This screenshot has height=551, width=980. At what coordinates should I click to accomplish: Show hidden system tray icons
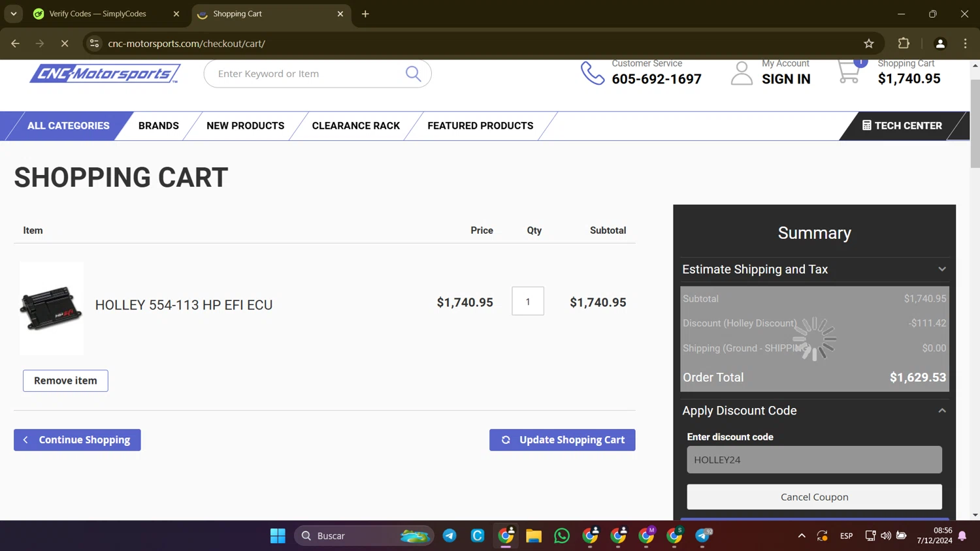[802, 536]
